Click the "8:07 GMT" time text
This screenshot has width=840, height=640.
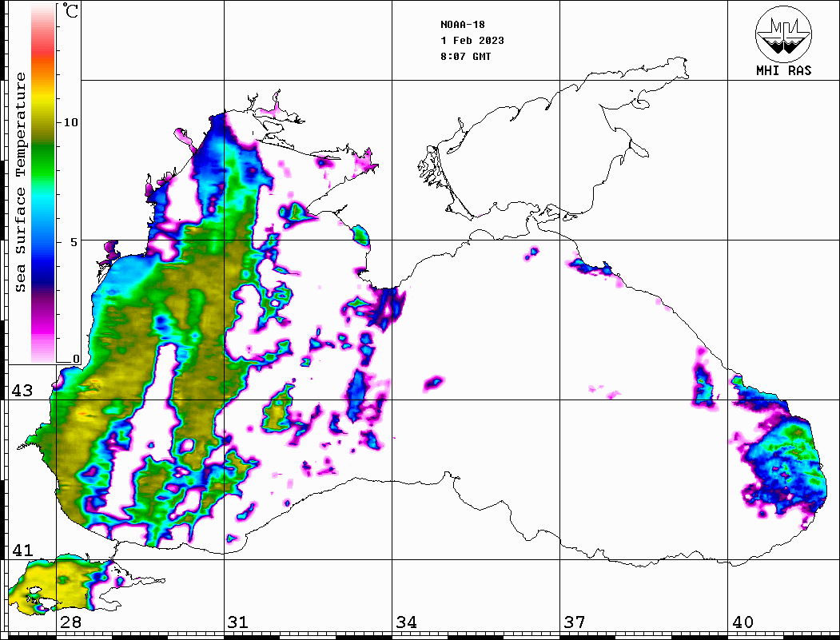(x=465, y=56)
